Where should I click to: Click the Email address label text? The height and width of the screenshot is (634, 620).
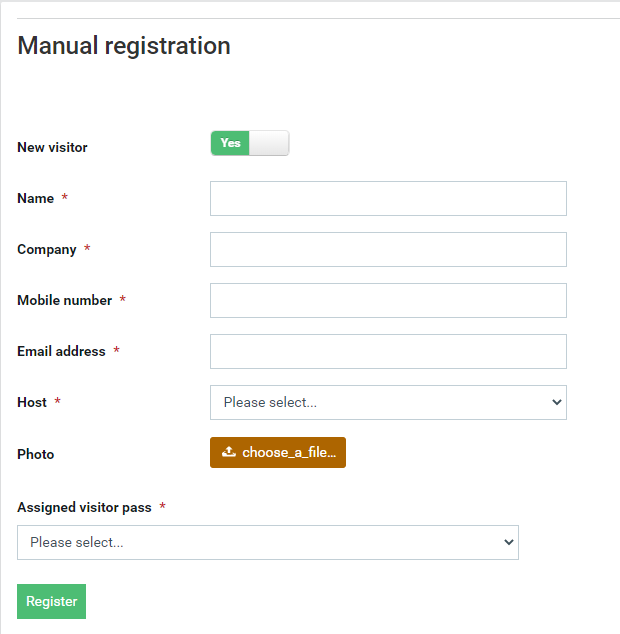pos(61,351)
